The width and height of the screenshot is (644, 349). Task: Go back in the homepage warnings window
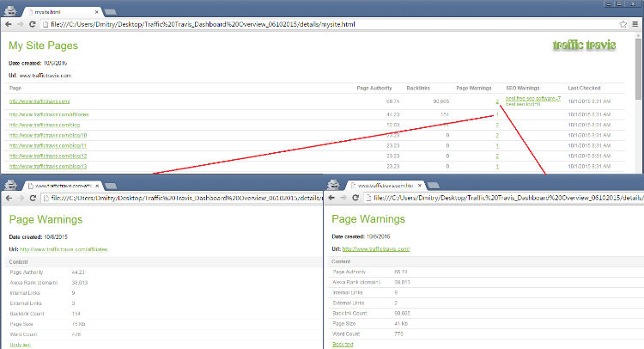(331, 198)
